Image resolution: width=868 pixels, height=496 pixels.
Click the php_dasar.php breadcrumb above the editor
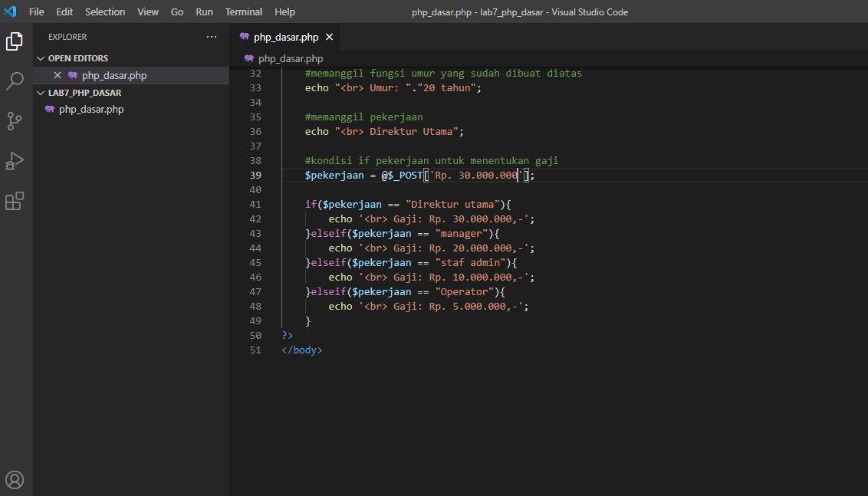tap(291, 57)
